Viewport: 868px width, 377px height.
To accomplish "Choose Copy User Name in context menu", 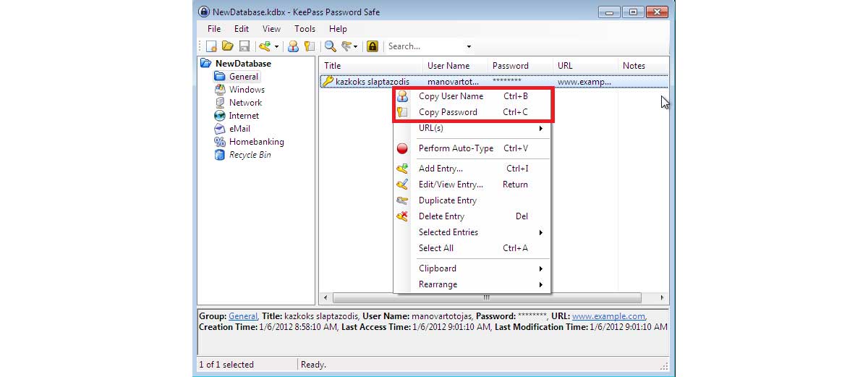I will [472, 96].
